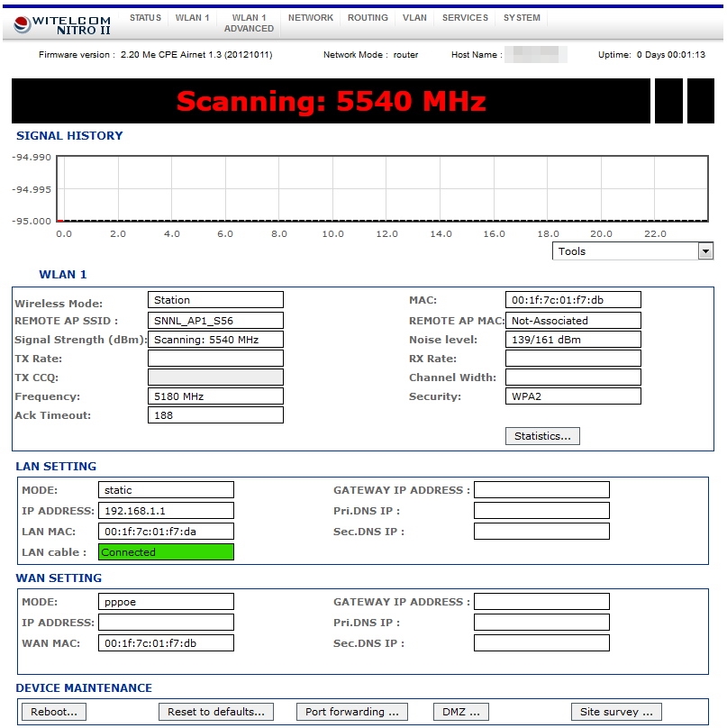Open the Statistics... button
The width and height of the screenshot is (727, 728).
coord(542,436)
